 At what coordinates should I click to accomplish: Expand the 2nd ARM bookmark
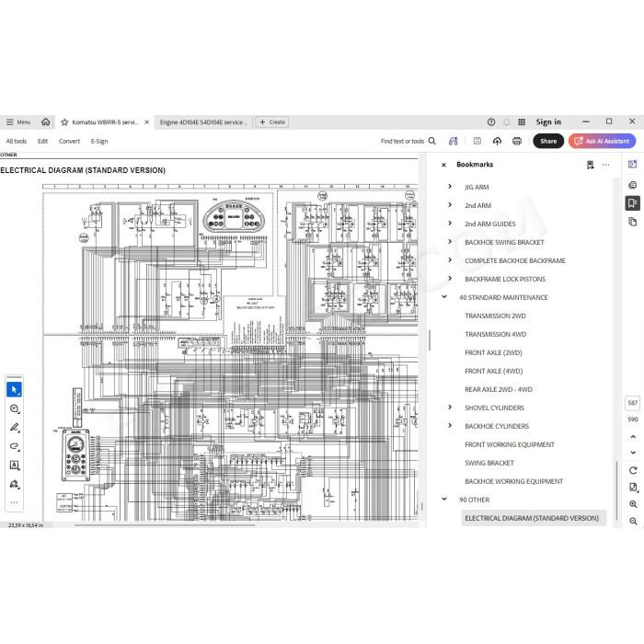point(450,205)
